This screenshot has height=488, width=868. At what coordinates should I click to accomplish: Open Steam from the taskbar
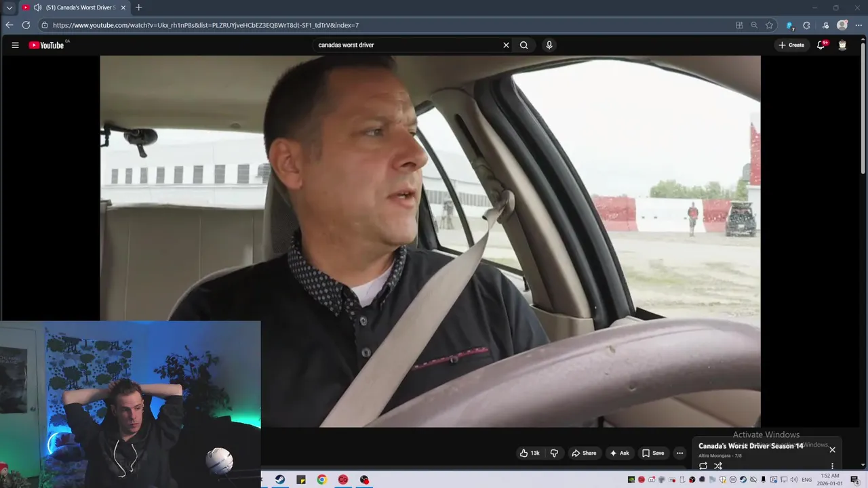click(279, 480)
